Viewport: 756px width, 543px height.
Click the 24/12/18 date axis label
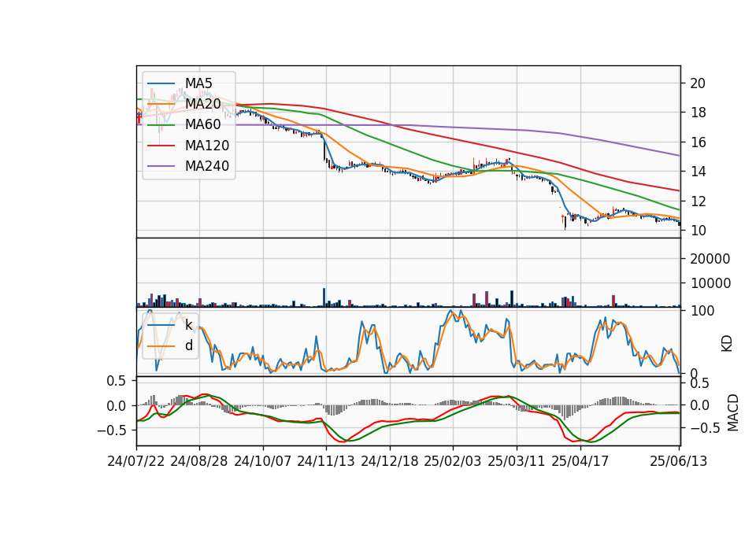click(x=390, y=461)
